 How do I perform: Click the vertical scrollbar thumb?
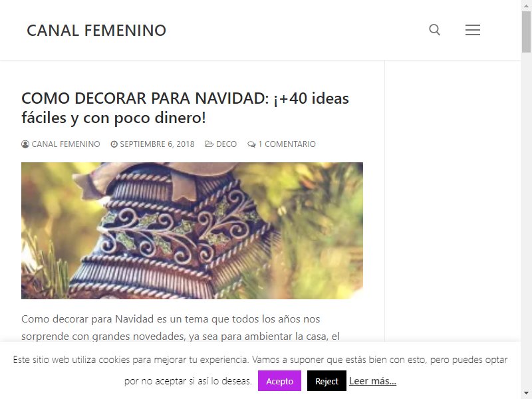526,31
